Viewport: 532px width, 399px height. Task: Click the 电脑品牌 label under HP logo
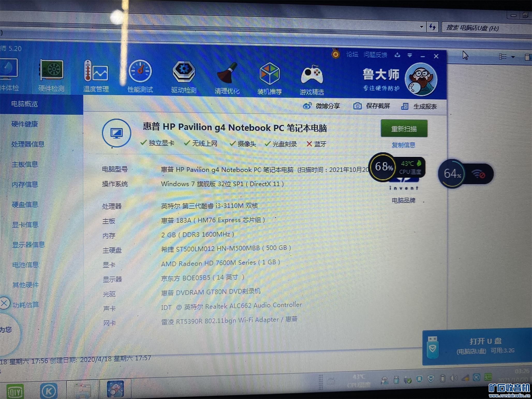pyautogui.click(x=403, y=201)
